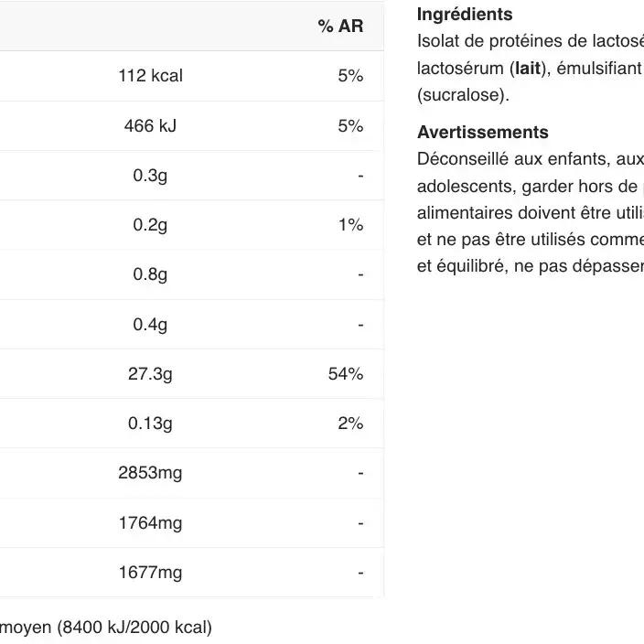Click the 54% reference intake value
The height and width of the screenshot is (644, 644).
coord(346,374)
